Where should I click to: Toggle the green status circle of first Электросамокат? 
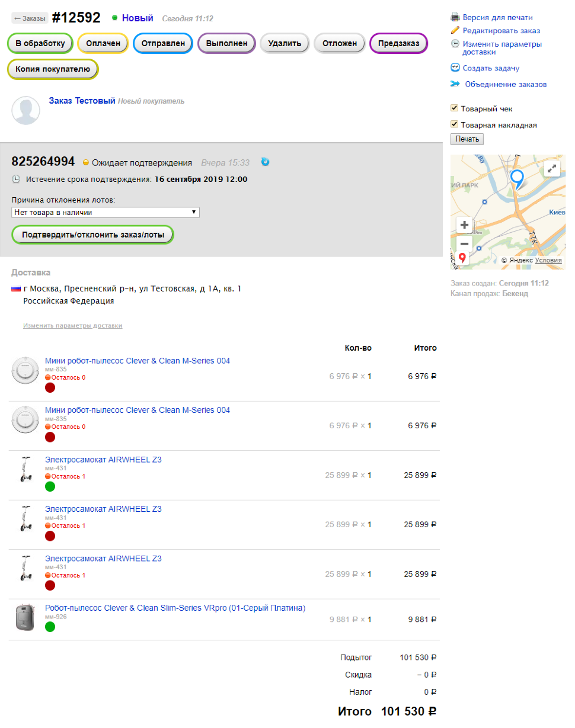coord(50,486)
